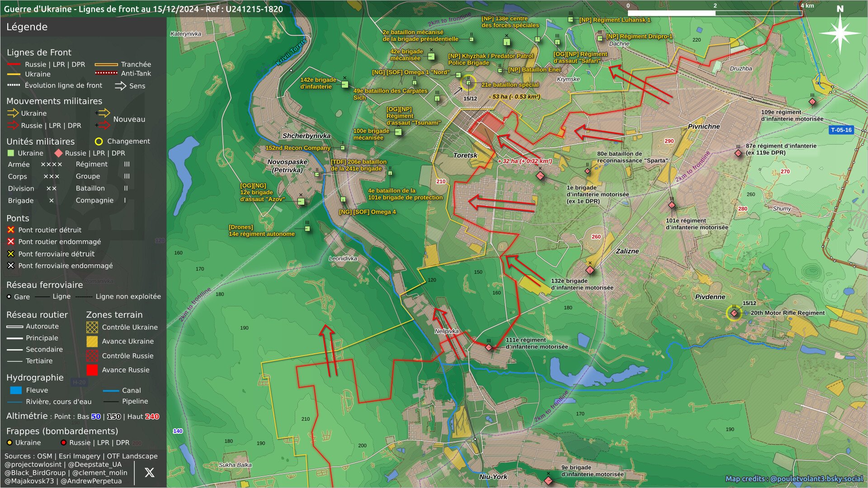The height and width of the screenshot is (488, 868).
Task: Select the 111e régiment red diamond marker
Action: 489,347
